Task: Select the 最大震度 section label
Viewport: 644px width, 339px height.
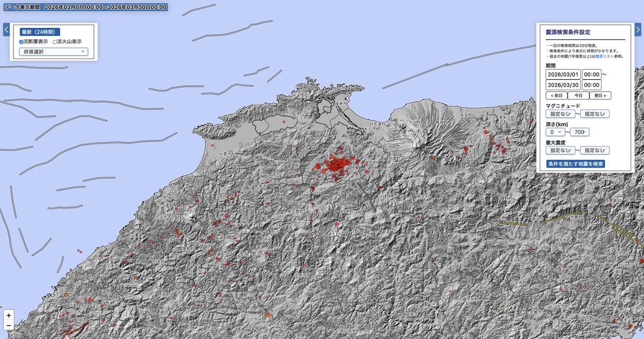Action: [556, 143]
